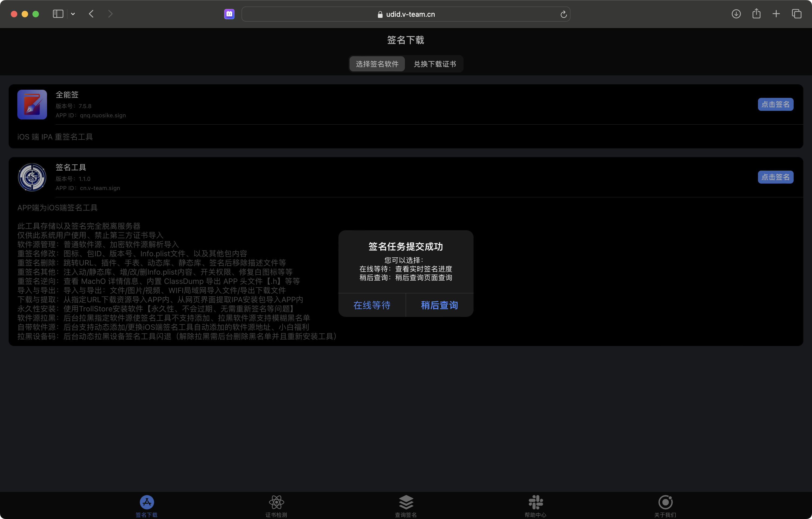The height and width of the screenshot is (519, 812).
Task: Toggle the Safari sidebar icon
Action: (x=58, y=14)
